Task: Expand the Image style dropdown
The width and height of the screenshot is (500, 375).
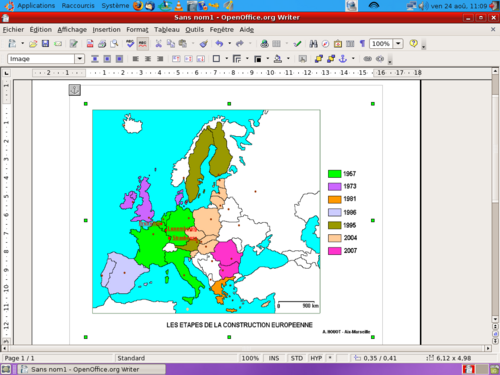Action: [80, 59]
